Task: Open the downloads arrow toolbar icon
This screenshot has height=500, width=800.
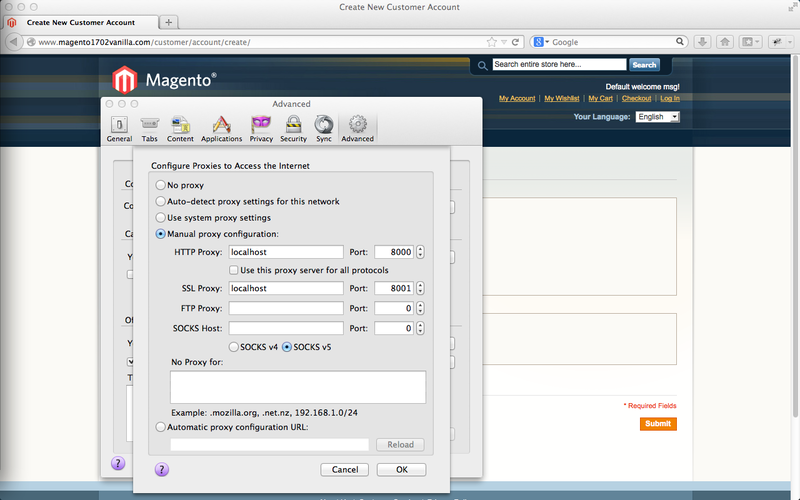Action: pyautogui.click(x=702, y=42)
